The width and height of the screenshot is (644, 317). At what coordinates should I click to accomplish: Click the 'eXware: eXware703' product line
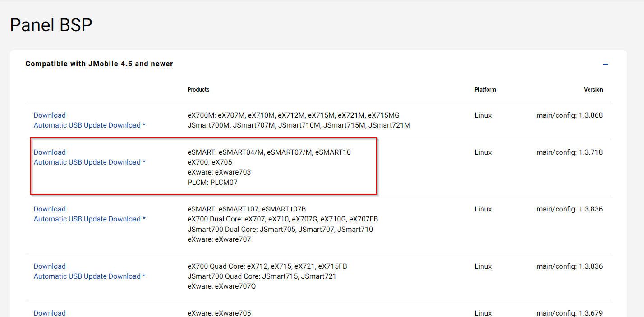pyautogui.click(x=219, y=172)
